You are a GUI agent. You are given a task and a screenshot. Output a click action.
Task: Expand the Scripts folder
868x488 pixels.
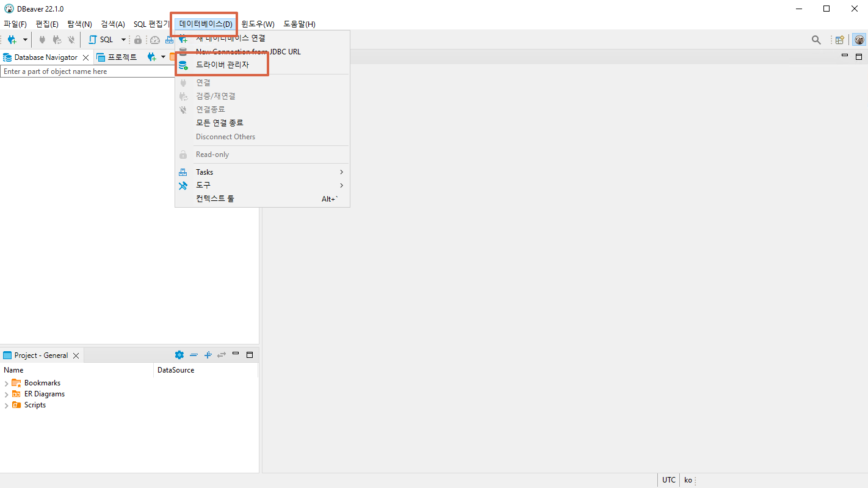6,406
